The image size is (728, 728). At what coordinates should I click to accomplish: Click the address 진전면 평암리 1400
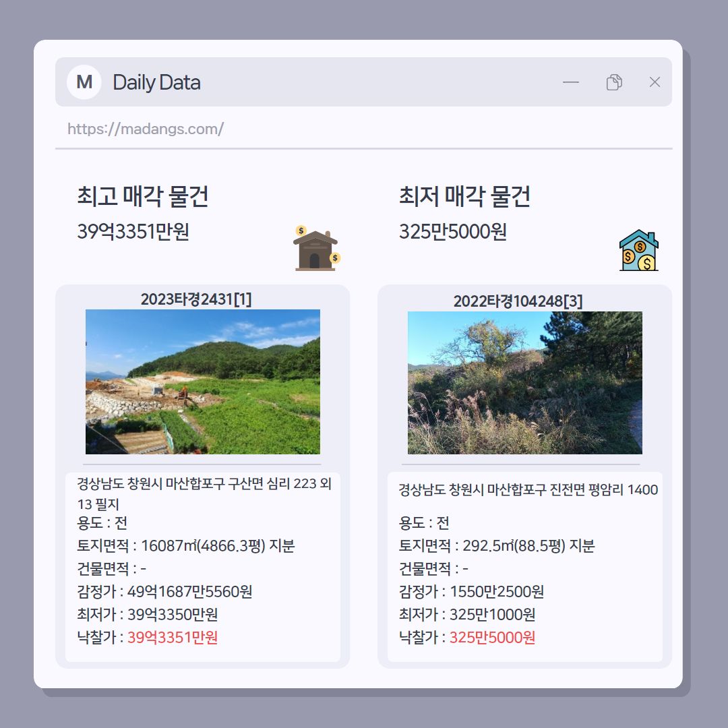(x=528, y=489)
